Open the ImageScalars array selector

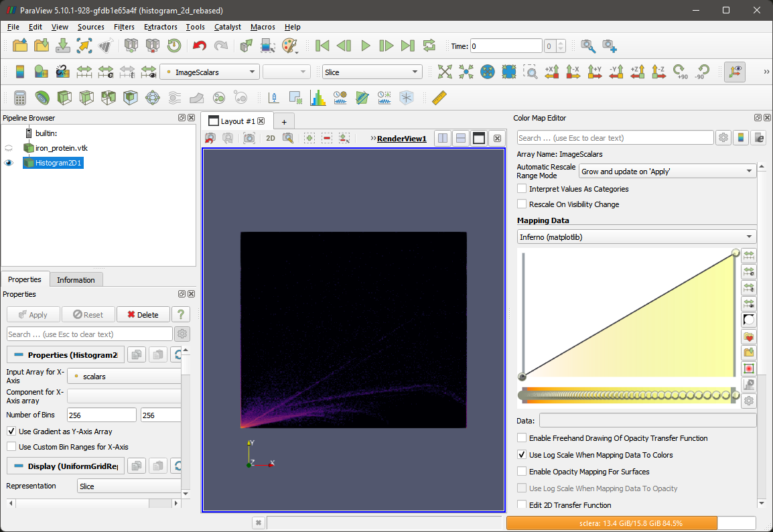[209, 71]
